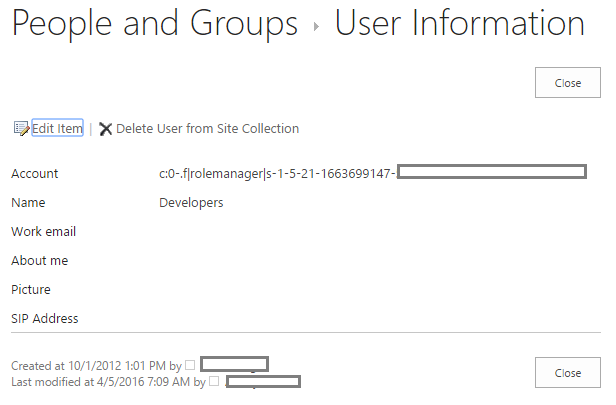This screenshot has width=616, height=405.
Task: Click the SIP Address field label
Action: tap(45, 319)
